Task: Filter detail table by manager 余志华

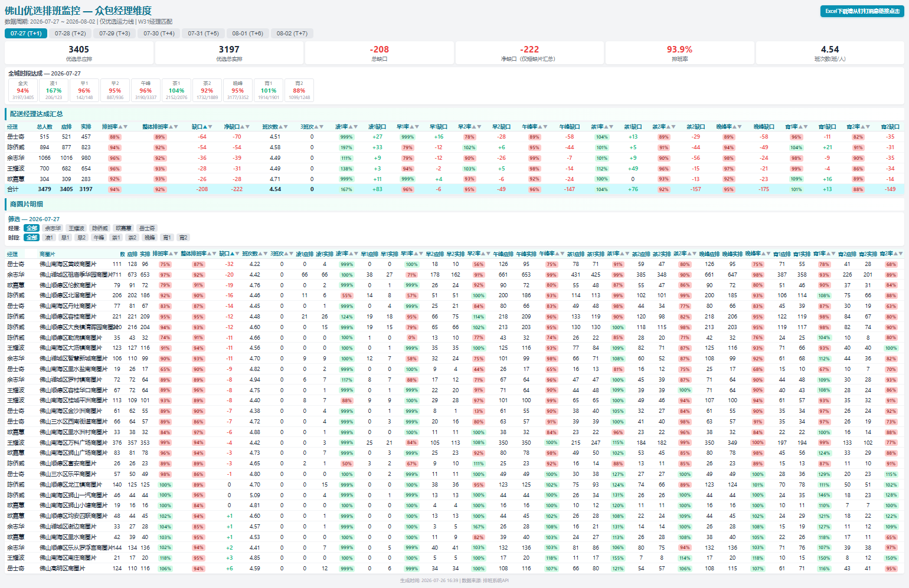Action: 53,228
